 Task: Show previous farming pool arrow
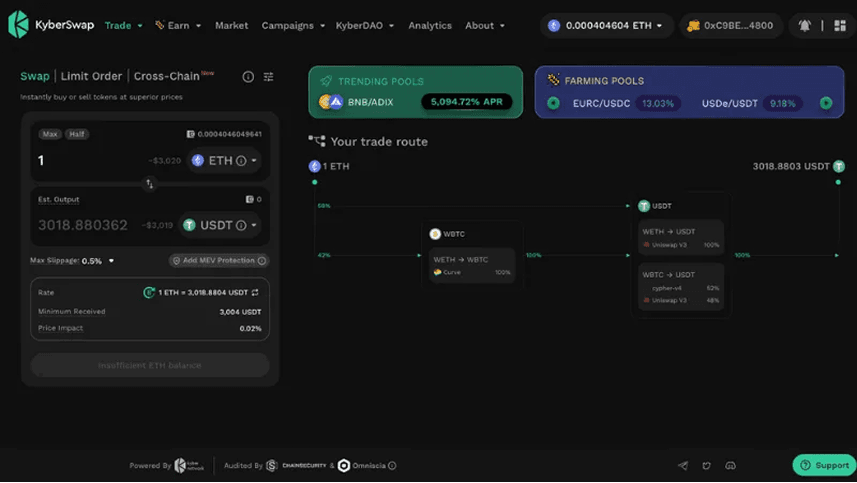[553, 103]
